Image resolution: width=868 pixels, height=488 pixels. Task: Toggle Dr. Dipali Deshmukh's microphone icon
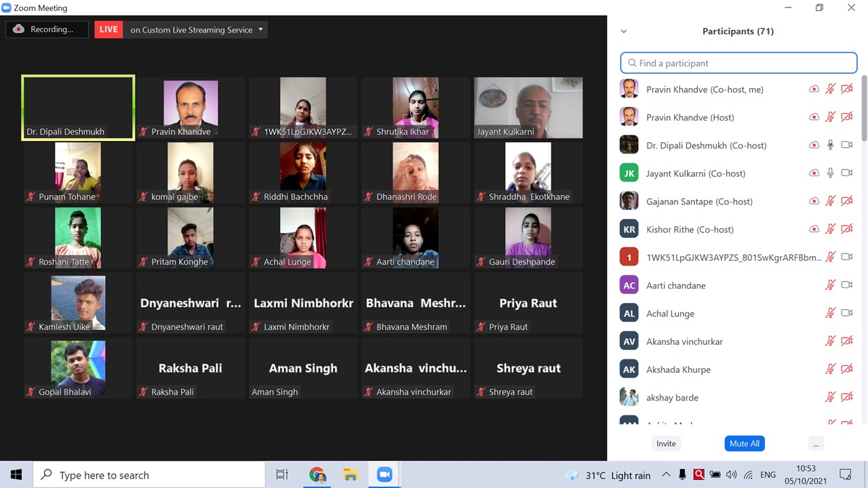[x=830, y=145]
